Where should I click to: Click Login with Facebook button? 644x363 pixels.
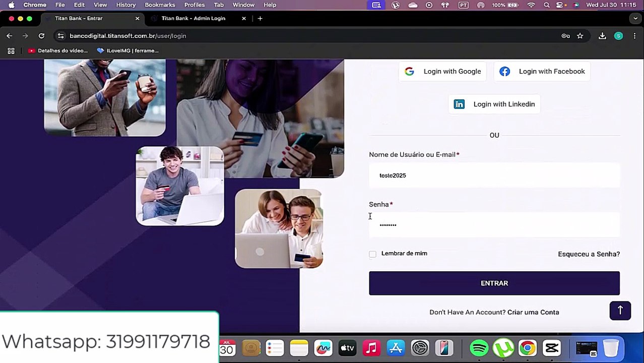point(542,72)
